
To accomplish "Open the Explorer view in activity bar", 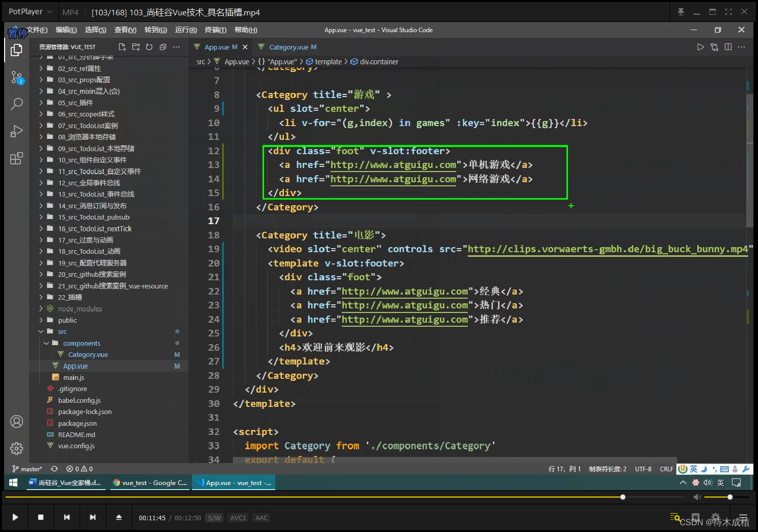I will (16, 50).
